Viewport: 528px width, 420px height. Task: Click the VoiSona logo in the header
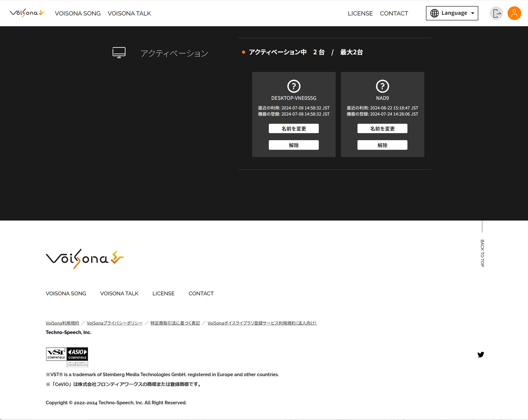click(x=27, y=13)
